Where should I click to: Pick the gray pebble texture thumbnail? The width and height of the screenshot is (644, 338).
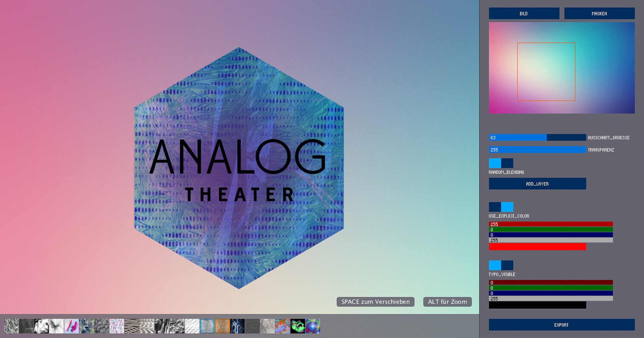click(102, 326)
